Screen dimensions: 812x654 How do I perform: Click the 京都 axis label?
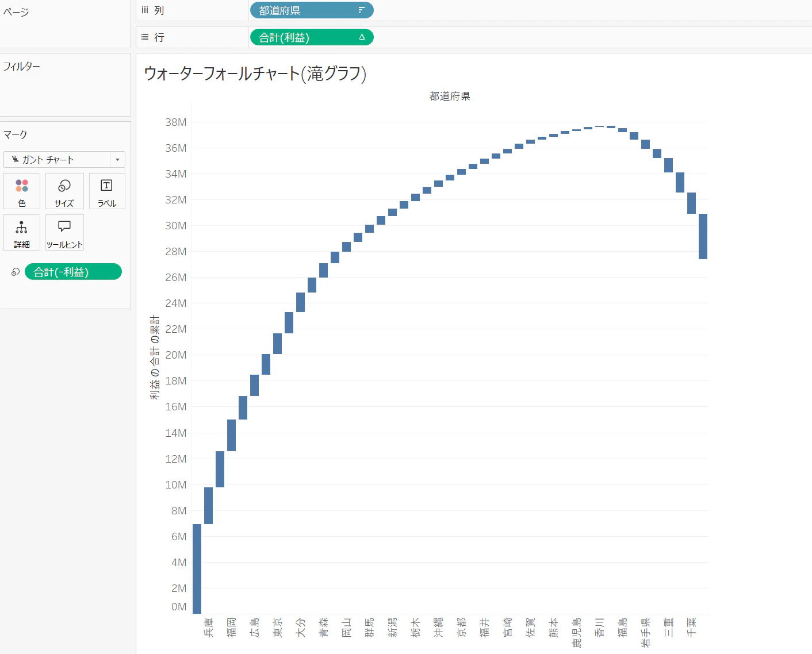pos(461,627)
